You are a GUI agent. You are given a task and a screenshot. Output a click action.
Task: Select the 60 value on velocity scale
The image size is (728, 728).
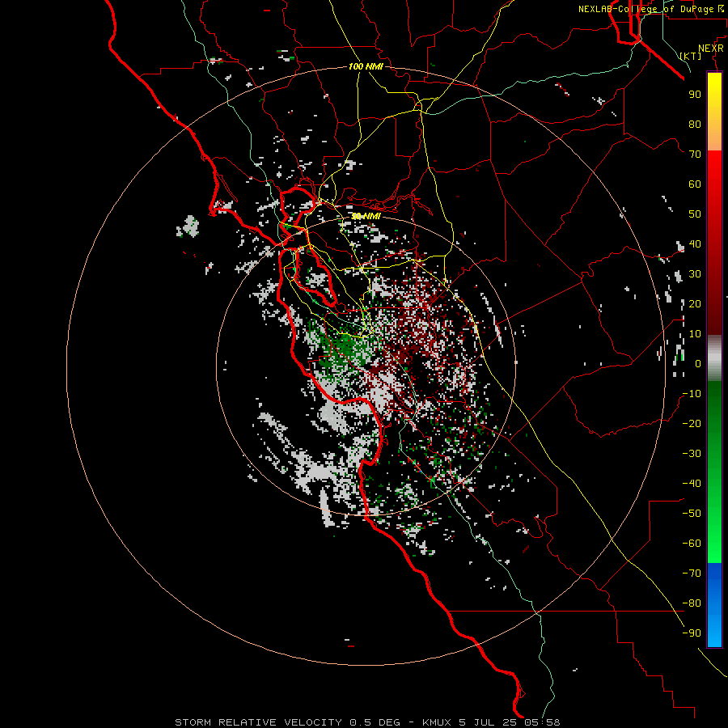click(x=695, y=184)
